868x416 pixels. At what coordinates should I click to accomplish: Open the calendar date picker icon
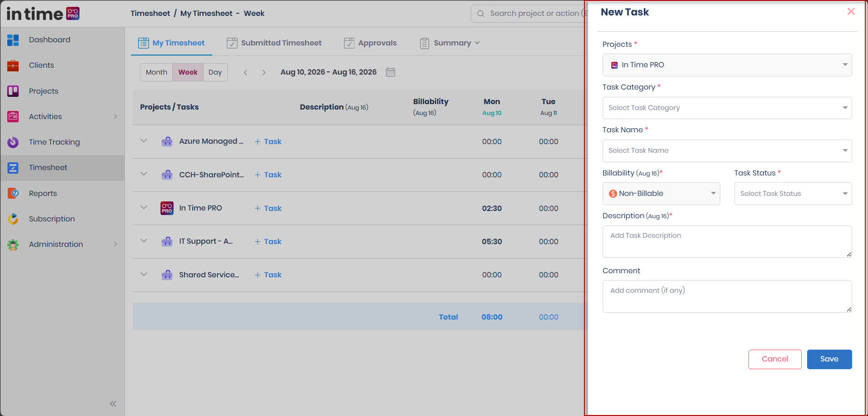pyautogui.click(x=390, y=72)
